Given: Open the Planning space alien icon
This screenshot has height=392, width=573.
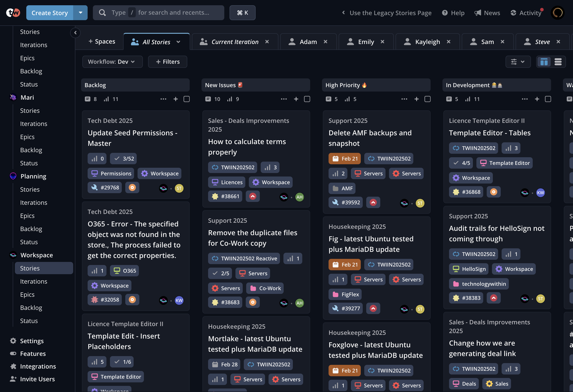Looking at the screenshot, I should 13,176.
